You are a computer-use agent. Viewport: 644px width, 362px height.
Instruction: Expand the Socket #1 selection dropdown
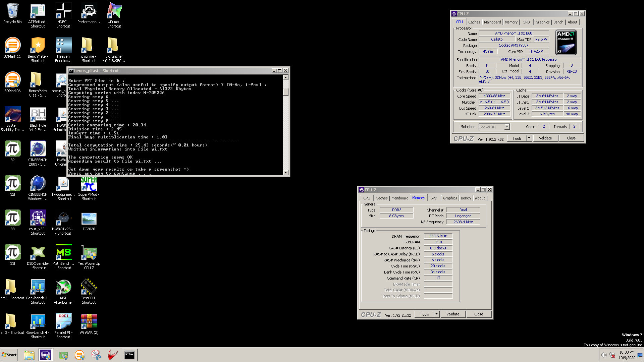coord(507,127)
